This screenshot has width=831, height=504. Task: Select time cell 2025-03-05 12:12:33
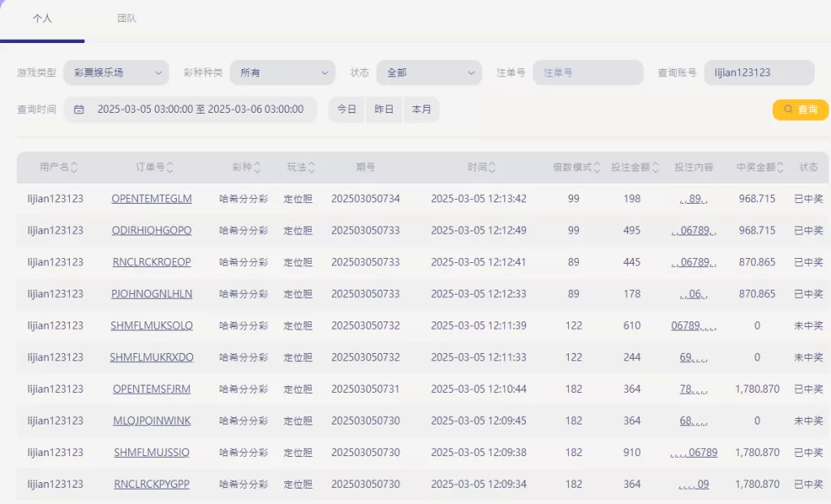point(479,294)
